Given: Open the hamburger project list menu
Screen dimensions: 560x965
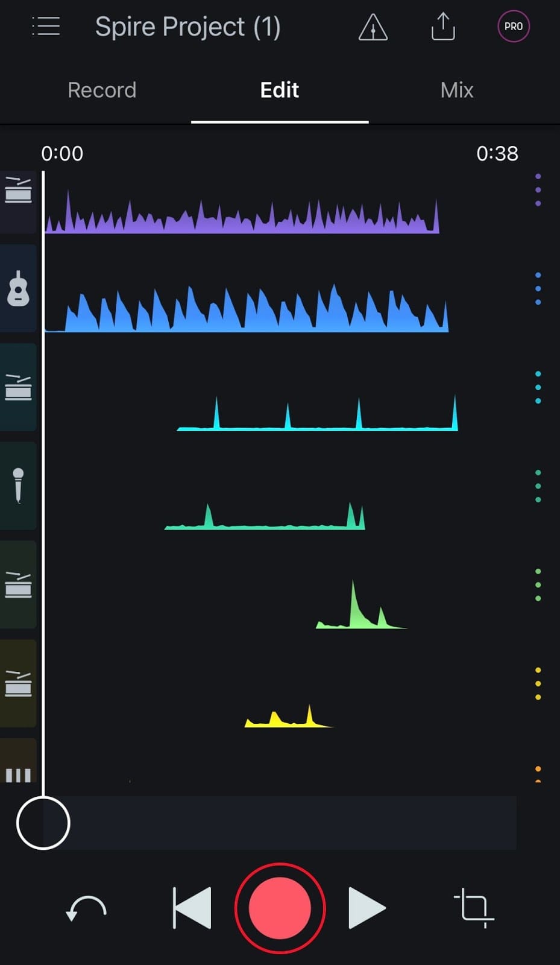Looking at the screenshot, I should (x=46, y=27).
